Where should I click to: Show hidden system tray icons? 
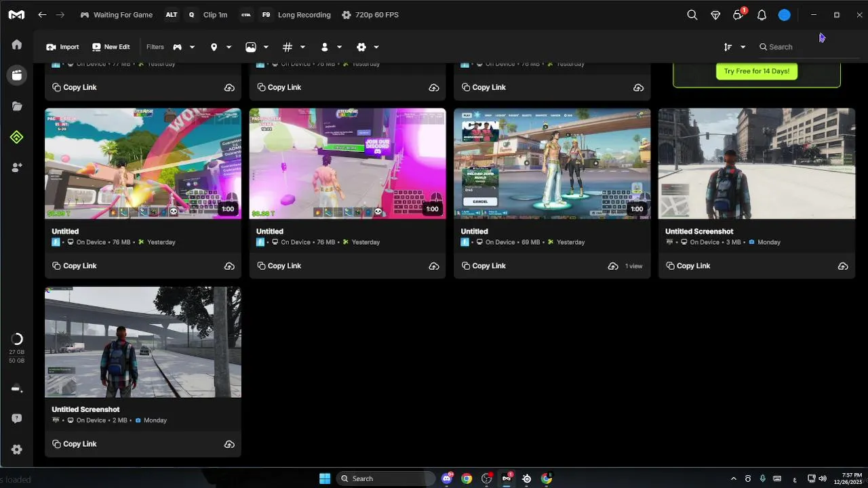click(733, 479)
